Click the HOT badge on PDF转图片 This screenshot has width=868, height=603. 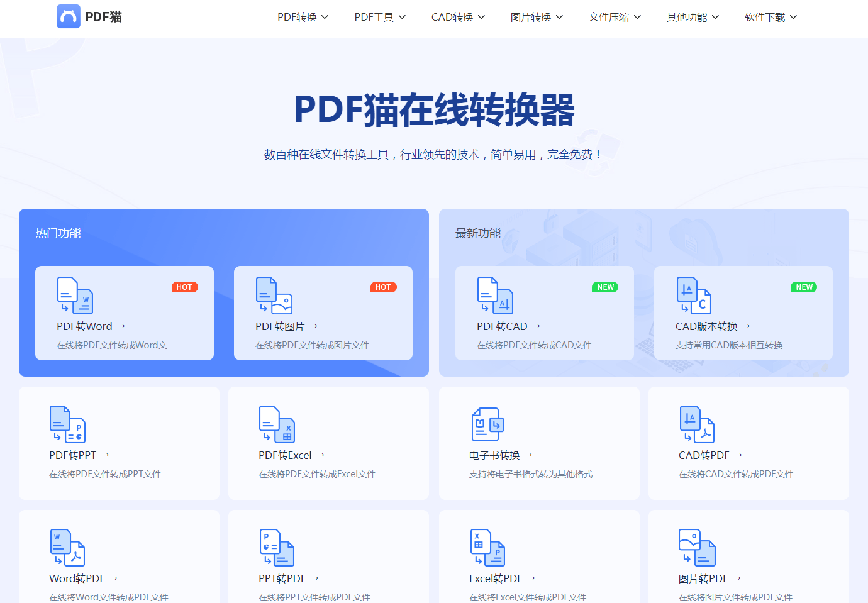pyautogui.click(x=384, y=287)
